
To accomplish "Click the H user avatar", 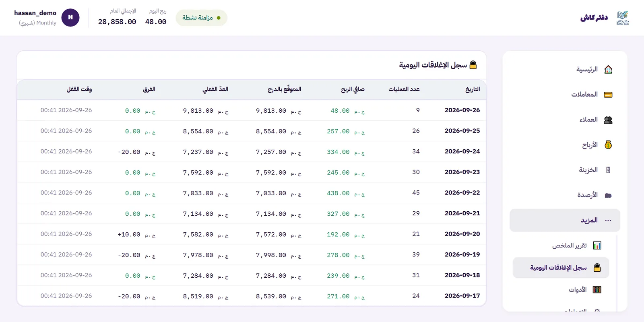I will [x=70, y=18].
